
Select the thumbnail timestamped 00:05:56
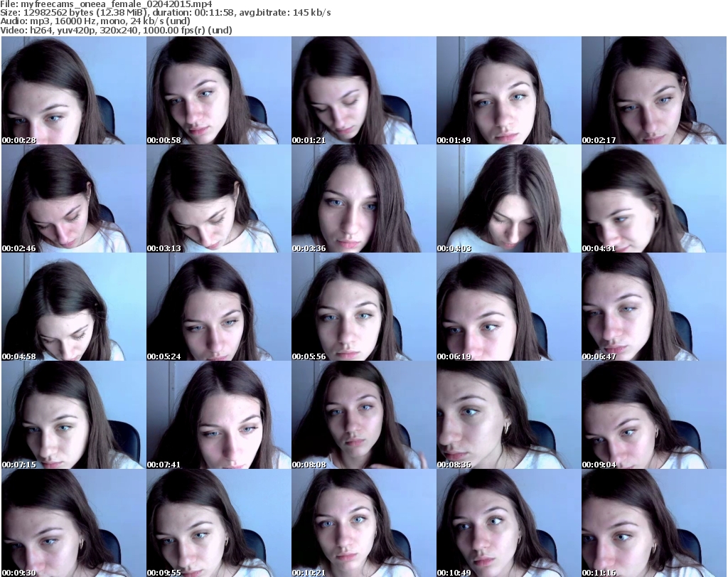[363, 307]
